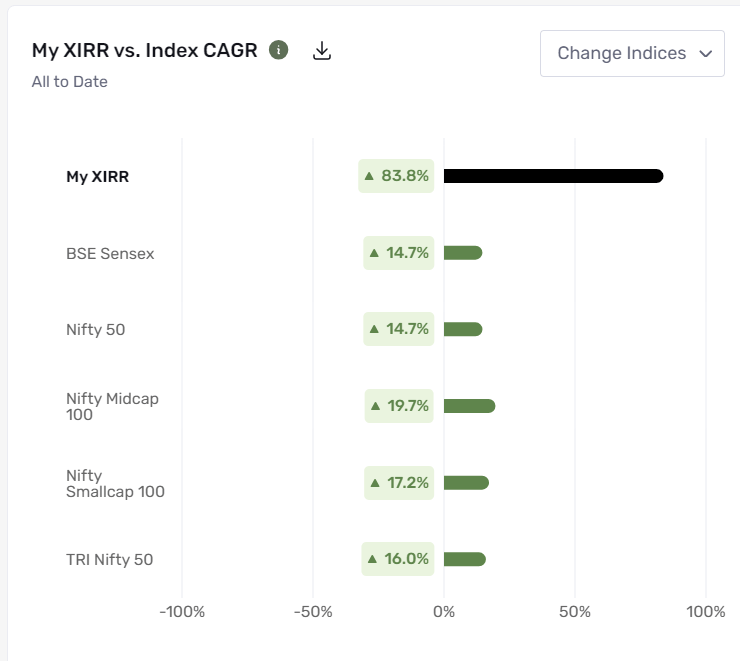Click the My XIRR vs. Index CAGR title

click(144, 51)
